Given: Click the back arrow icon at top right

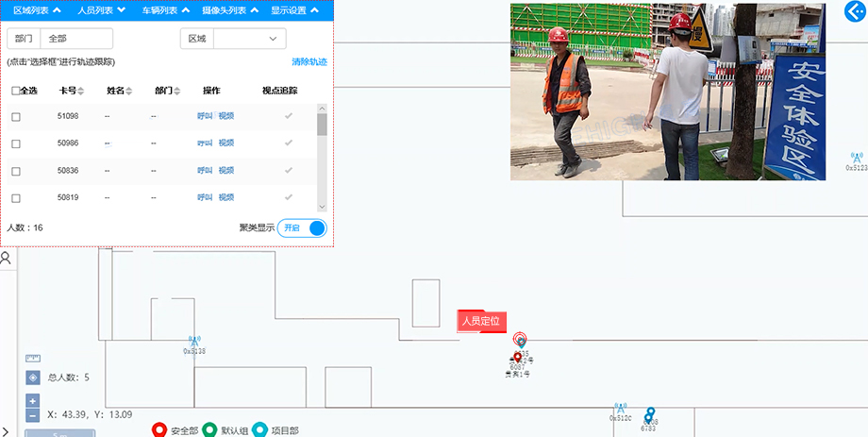Looking at the screenshot, I should [x=856, y=10].
